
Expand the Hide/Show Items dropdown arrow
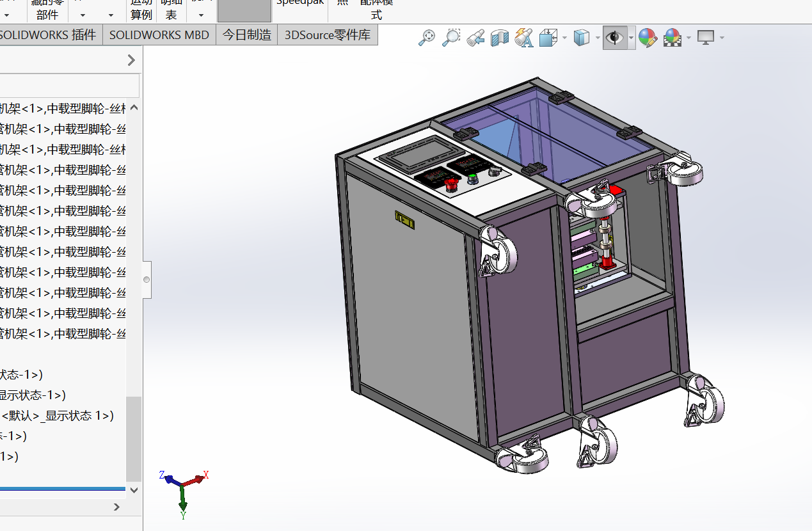(631, 38)
